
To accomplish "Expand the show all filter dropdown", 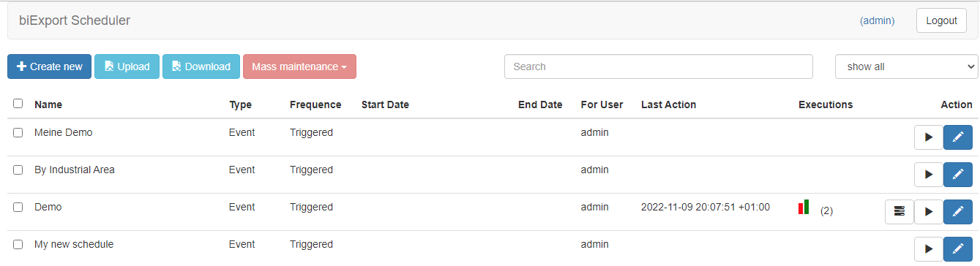I will [x=907, y=66].
